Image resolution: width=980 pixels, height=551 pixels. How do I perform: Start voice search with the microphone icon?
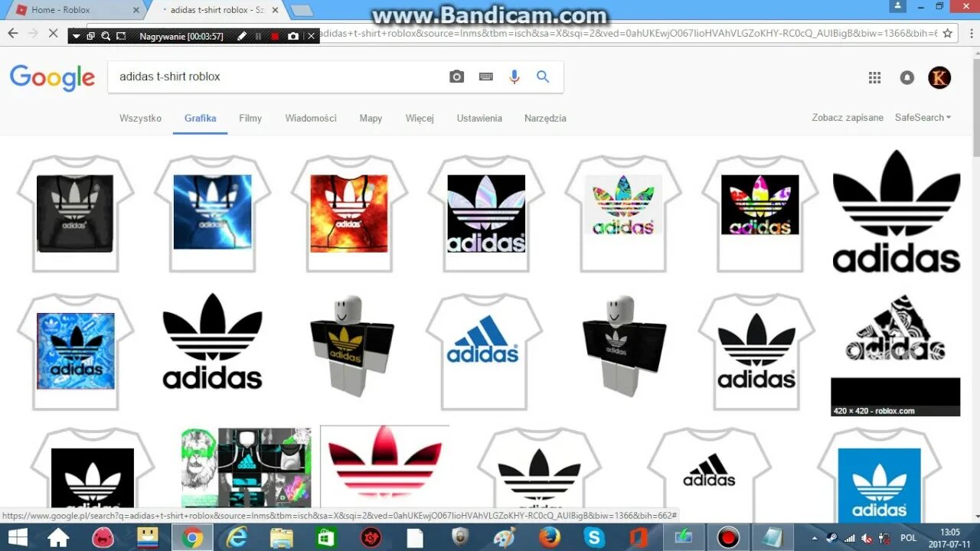coord(514,77)
